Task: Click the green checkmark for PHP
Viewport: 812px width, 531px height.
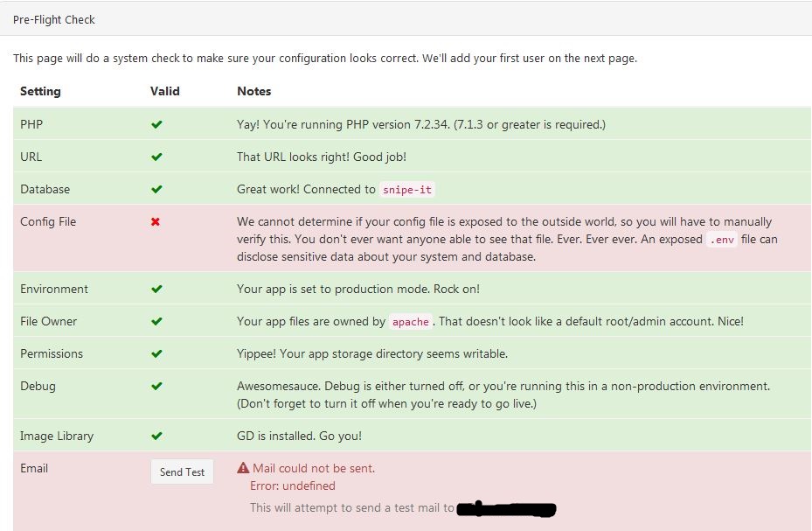Action: tap(157, 124)
